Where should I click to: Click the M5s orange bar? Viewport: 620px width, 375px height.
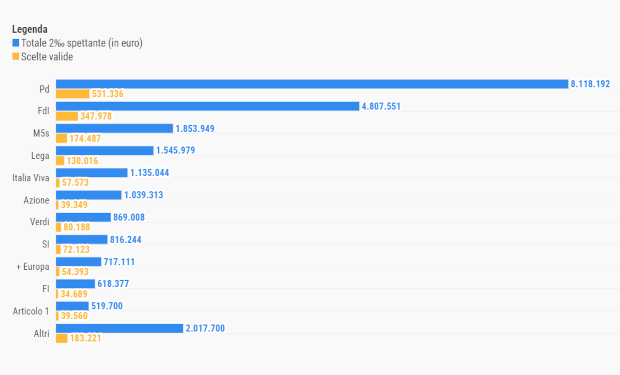(x=61, y=138)
